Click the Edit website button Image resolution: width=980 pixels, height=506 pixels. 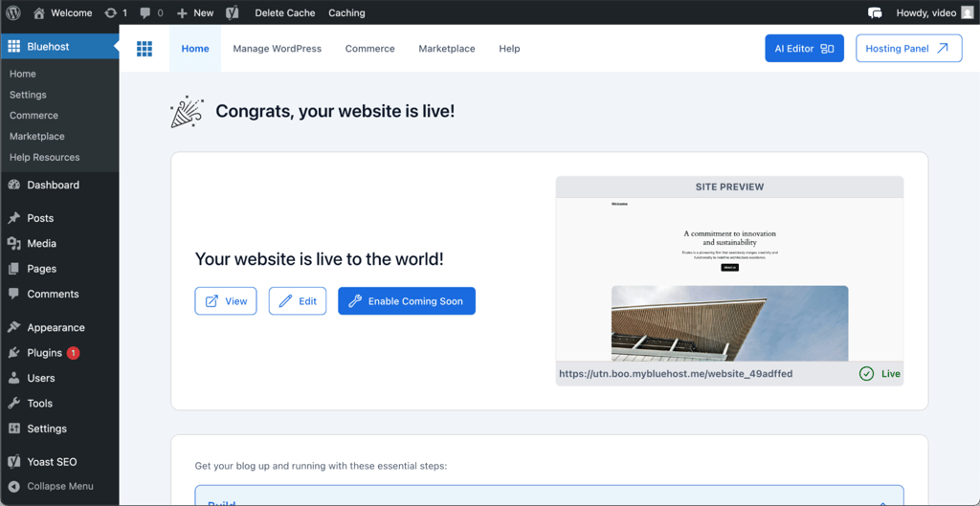click(298, 301)
